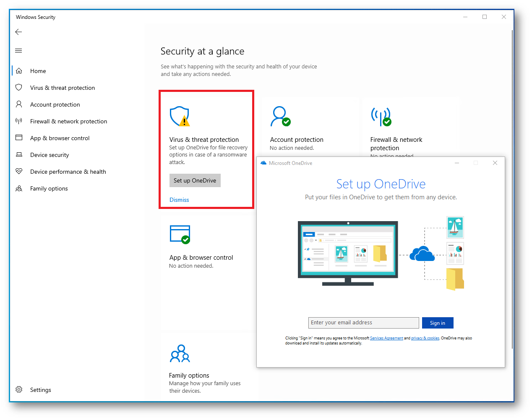Click the shield icon for Virus & threat protection in sidebar

click(x=19, y=87)
